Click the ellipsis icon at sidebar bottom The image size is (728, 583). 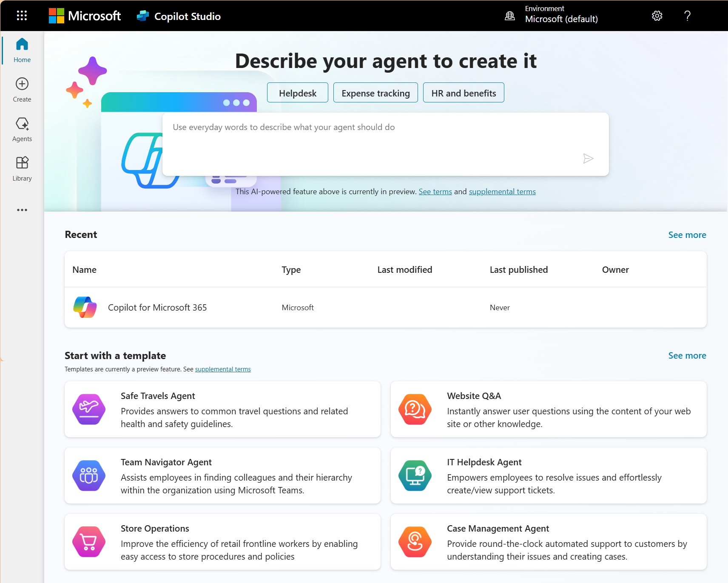pyautogui.click(x=22, y=209)
